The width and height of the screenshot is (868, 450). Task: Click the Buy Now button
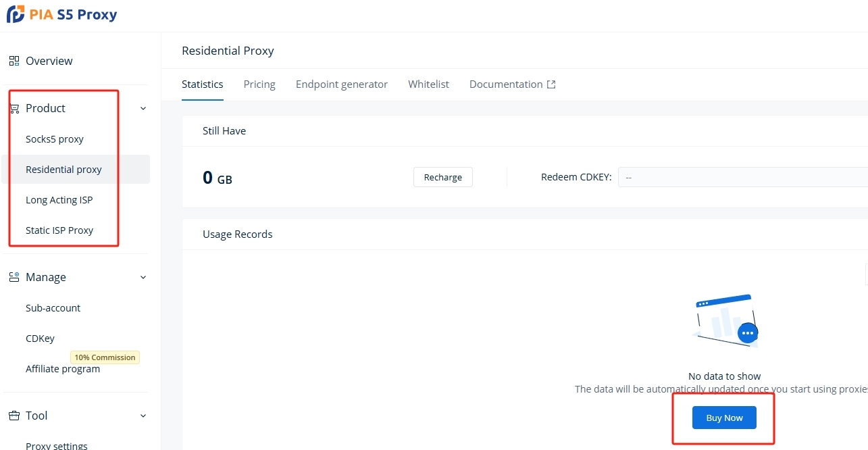coord(724,418)
